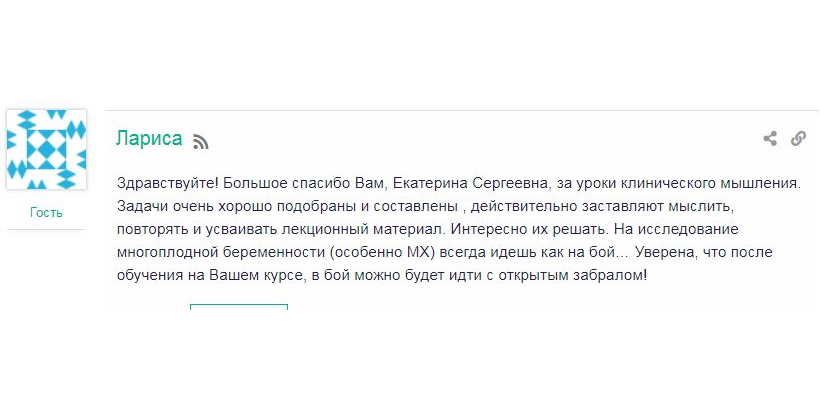Viewport: 820px width, 410px height.
Task: Click the greeting word Здравствуйте
Action: [x=164, y=184]
